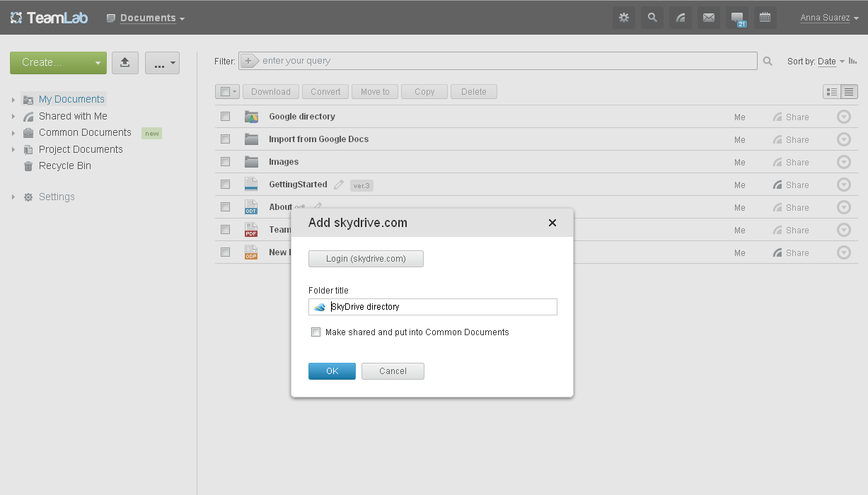Share the GettingStarted document
The image size is (868, 495).
(x=791, y=185)
